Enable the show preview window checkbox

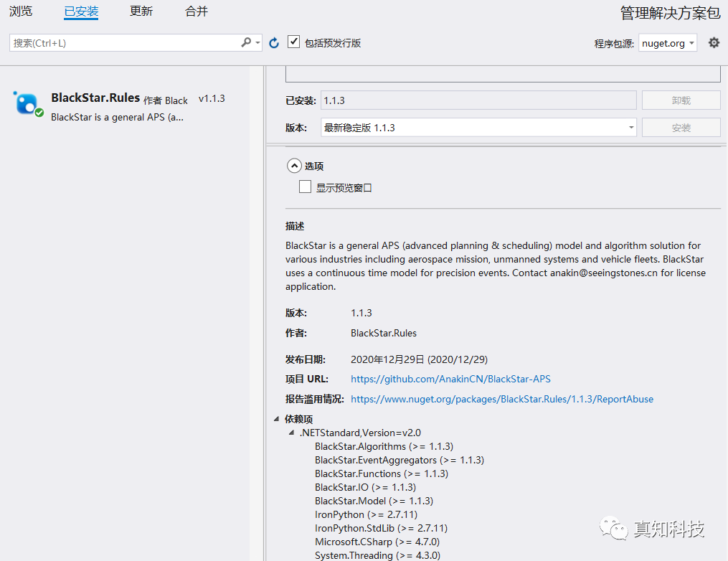[x=305, y=187]
